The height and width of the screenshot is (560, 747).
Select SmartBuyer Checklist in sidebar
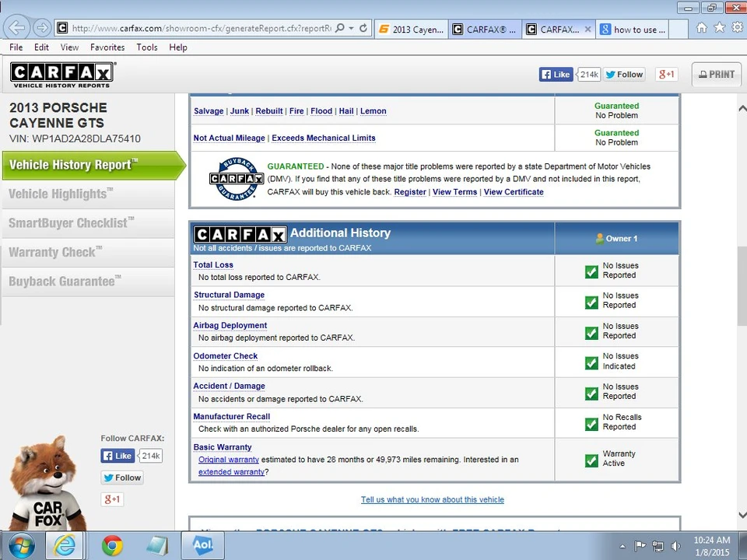click(88, 223)
